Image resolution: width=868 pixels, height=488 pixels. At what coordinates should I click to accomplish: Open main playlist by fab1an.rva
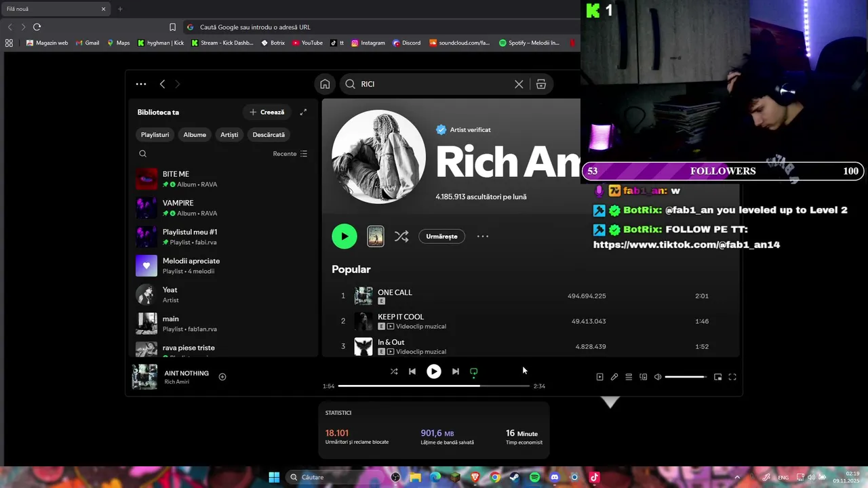(x=223, y=324)
